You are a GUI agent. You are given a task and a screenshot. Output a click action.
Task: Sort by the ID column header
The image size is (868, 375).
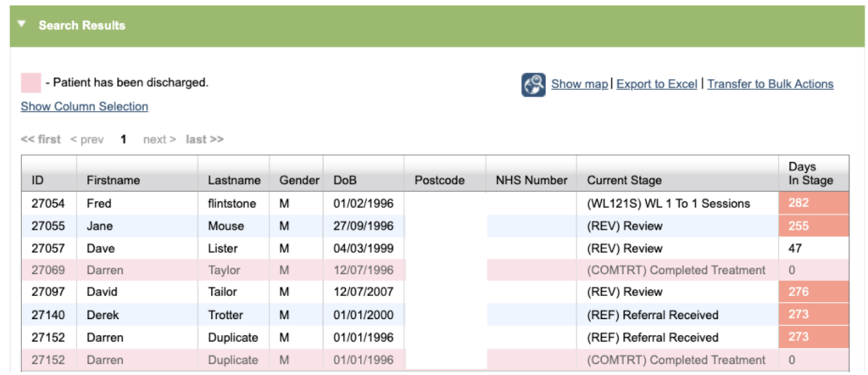[38, 180]
